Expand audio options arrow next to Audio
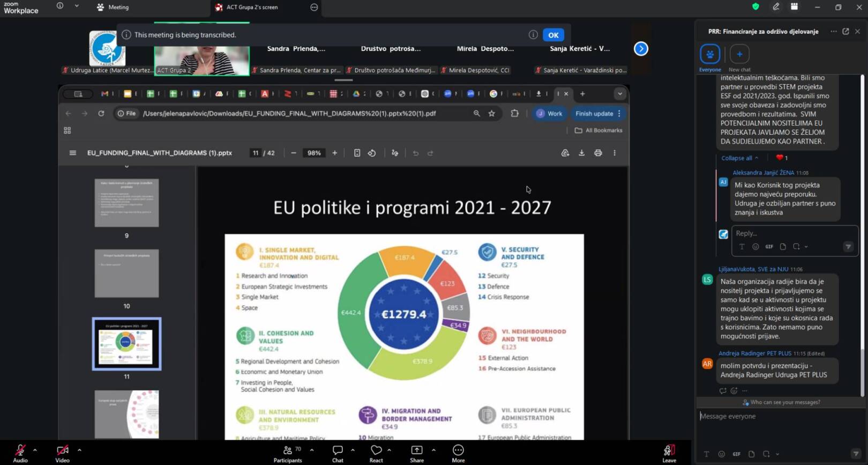Viewport: 868px width, 465px height. click(x=35, y=450)
